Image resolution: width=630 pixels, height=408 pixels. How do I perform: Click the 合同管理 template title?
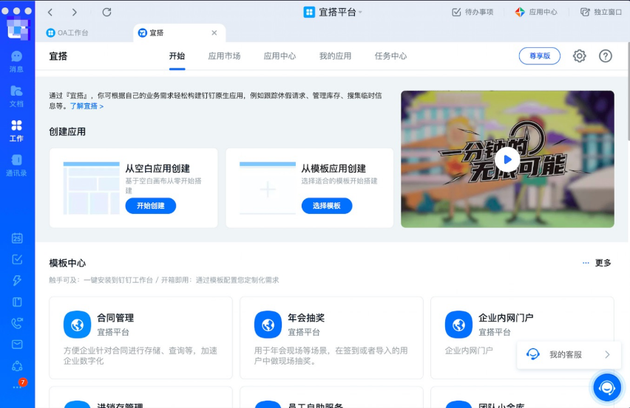coord(115,318)
